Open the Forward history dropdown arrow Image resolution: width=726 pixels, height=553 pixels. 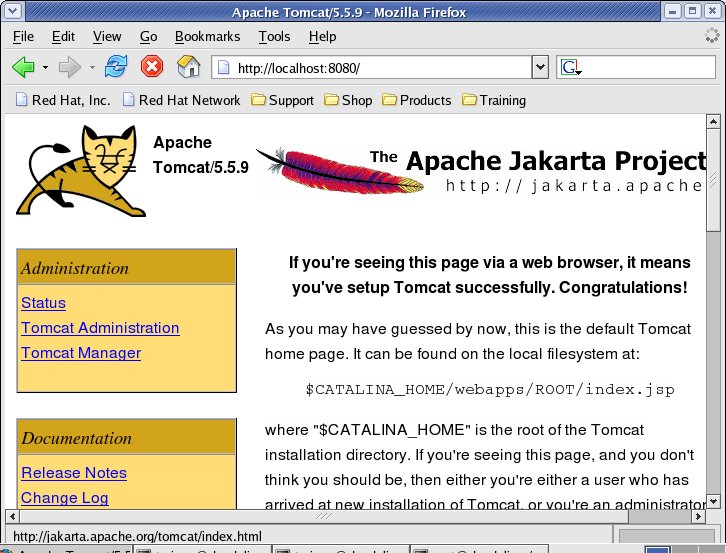tap(92, 68)
